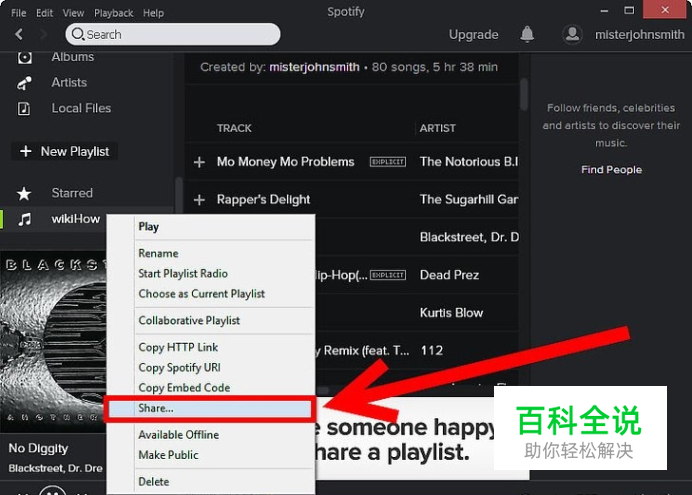Screen dimensions: 692x495
Task: Open artist The Sugarhill Gang
Action: [469, 199]
